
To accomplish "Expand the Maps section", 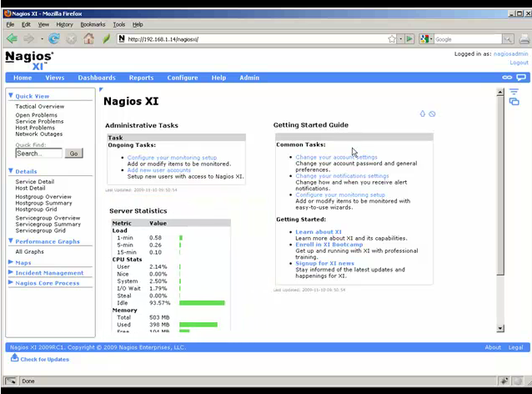I will click(11, 262).
